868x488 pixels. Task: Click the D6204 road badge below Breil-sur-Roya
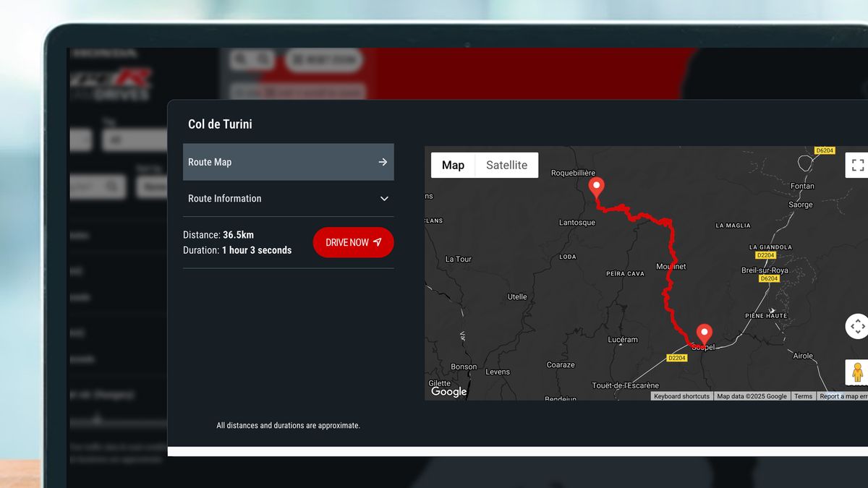click(x=769, y=278)
